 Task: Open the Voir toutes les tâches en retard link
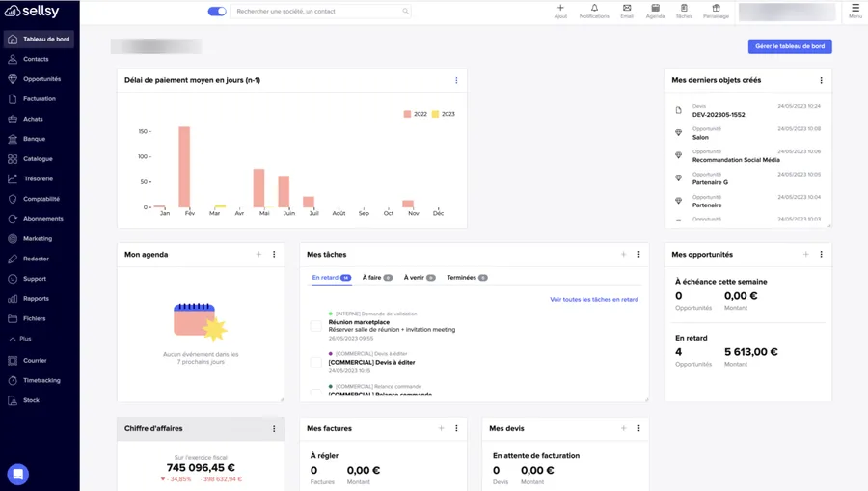pos(593,300)
